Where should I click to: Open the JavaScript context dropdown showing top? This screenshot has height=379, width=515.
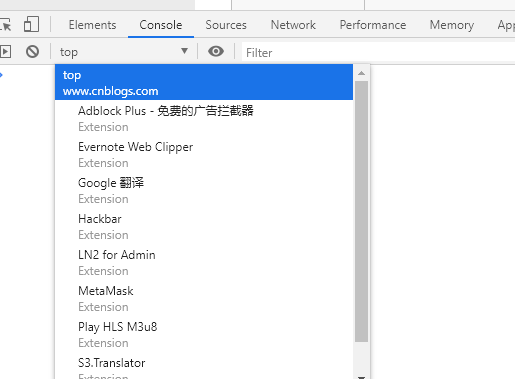coord(124,52)
